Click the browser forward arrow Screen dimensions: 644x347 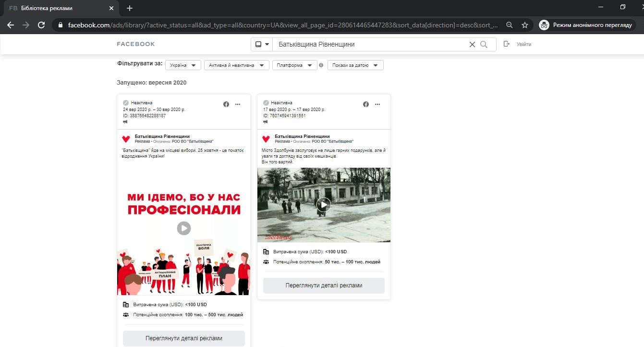click(x=26, y=25)
